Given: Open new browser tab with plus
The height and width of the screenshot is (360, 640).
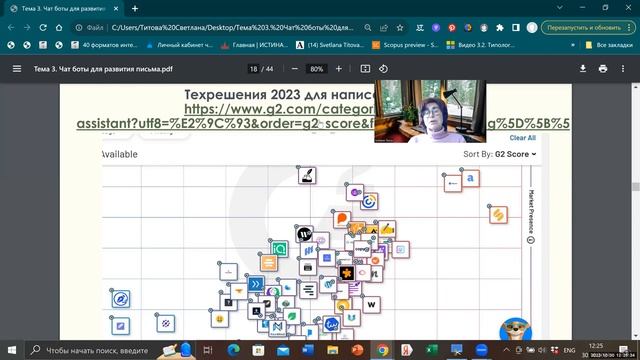Looking at the screenshot, I should 135,9.
